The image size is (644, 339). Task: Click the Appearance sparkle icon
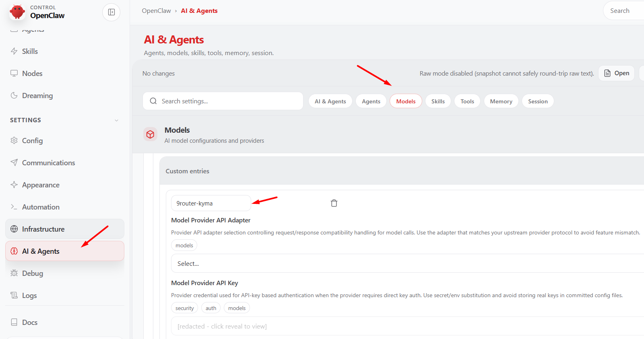pyautogui.click(x=14, y=185)
